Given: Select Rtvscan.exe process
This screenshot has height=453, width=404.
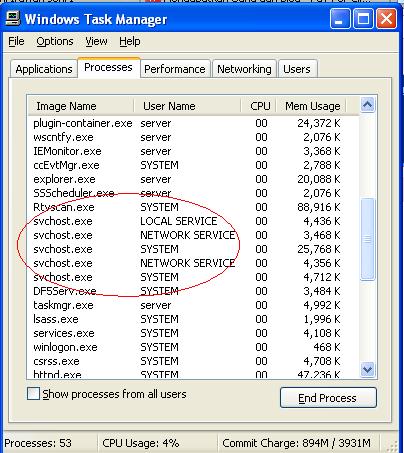Looking at the screenshot, I should click(187, 207).
